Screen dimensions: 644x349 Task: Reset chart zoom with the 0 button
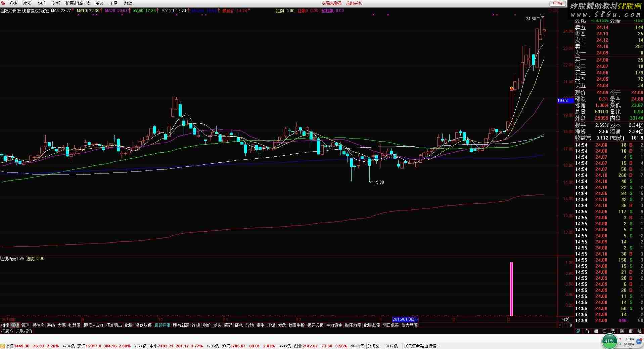tap(571, 325)
